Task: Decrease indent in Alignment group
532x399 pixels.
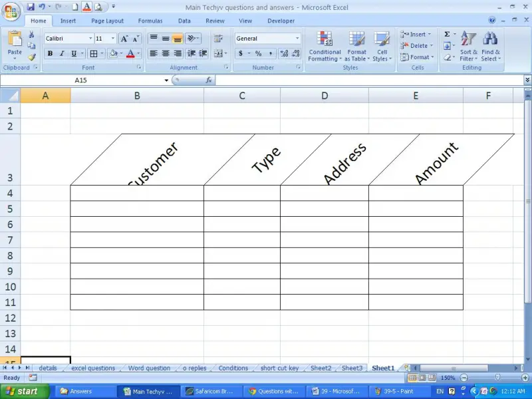Action: pos(192,54)
